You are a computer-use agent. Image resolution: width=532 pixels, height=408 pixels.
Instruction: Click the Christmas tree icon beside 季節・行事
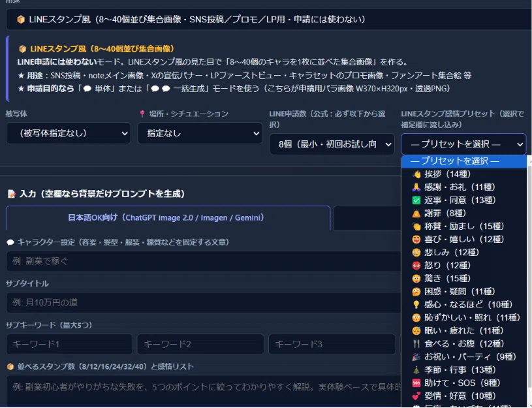416,370
